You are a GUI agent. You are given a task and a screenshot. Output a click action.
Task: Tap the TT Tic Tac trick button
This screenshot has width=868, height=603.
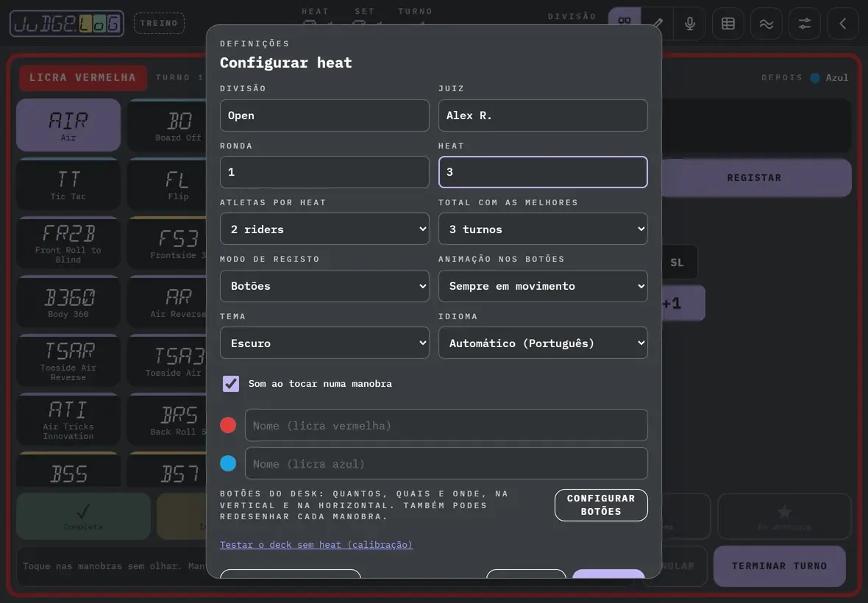click(68, 185)
